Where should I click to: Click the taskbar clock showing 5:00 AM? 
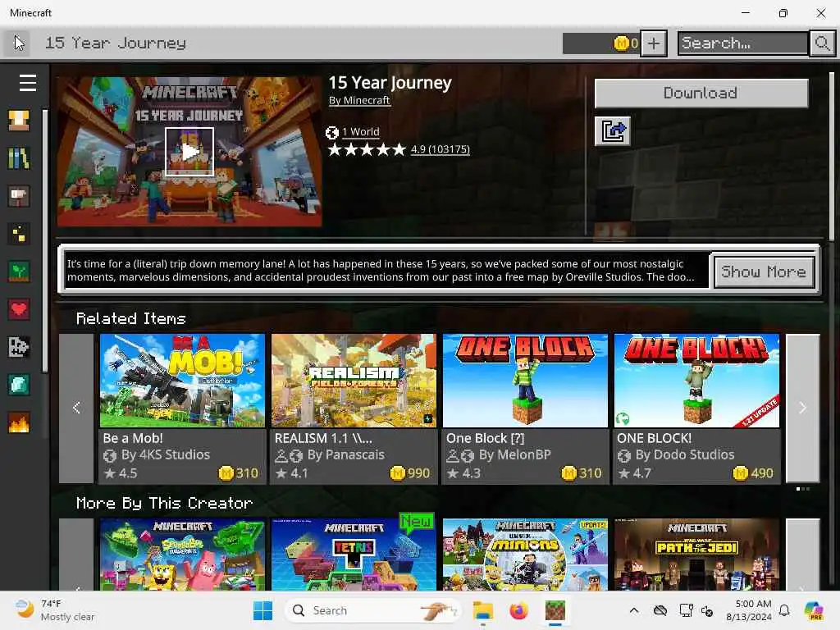(749, 610)
